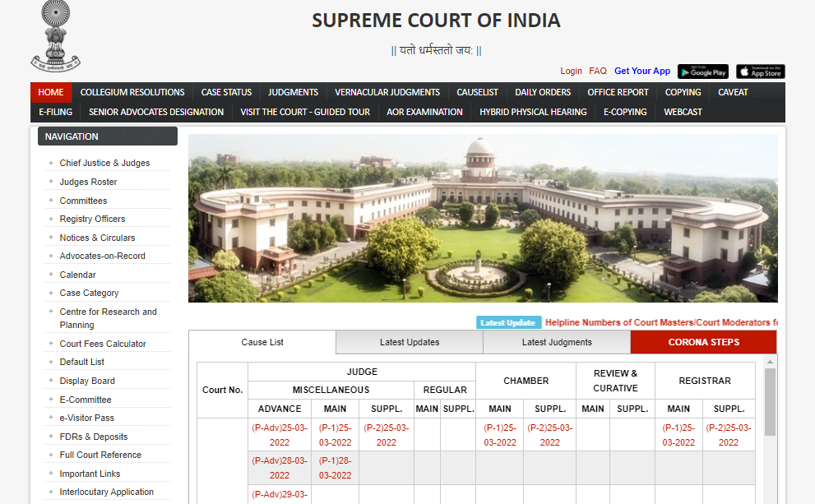815x504 pixels.
Task: Expand the plus icon beside Judges Roster
Action: 51,182
